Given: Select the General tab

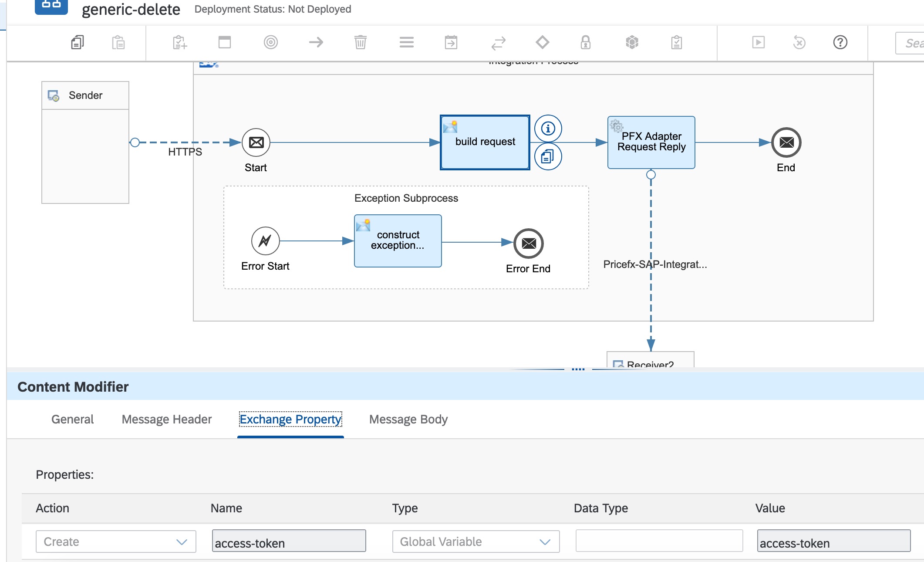Looking at the screenshot, I should (x=72, y=419).
